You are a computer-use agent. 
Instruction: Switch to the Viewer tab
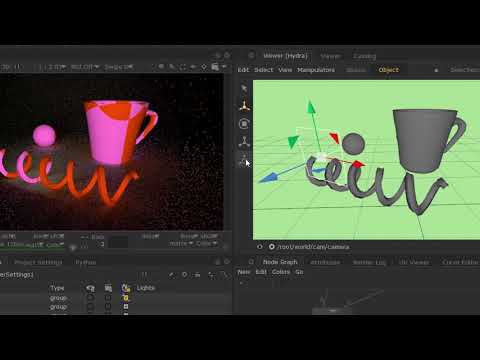point(330,56)
